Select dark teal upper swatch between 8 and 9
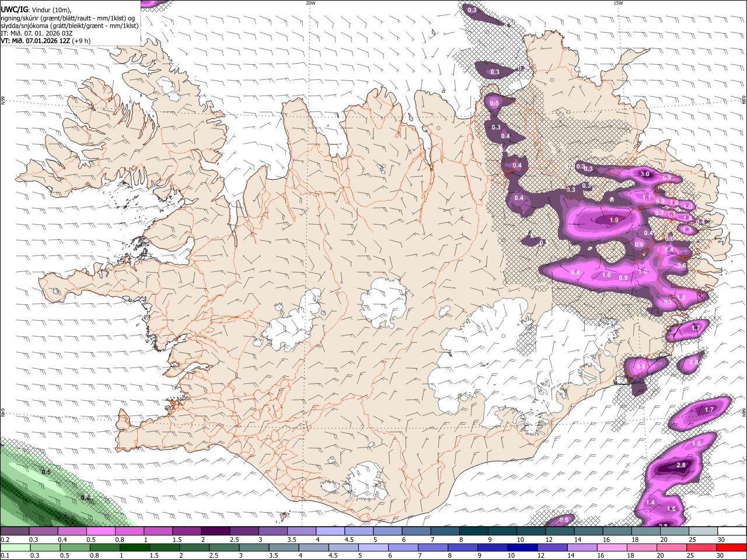Viewport: 747px width, 560px height. [474, 531]
